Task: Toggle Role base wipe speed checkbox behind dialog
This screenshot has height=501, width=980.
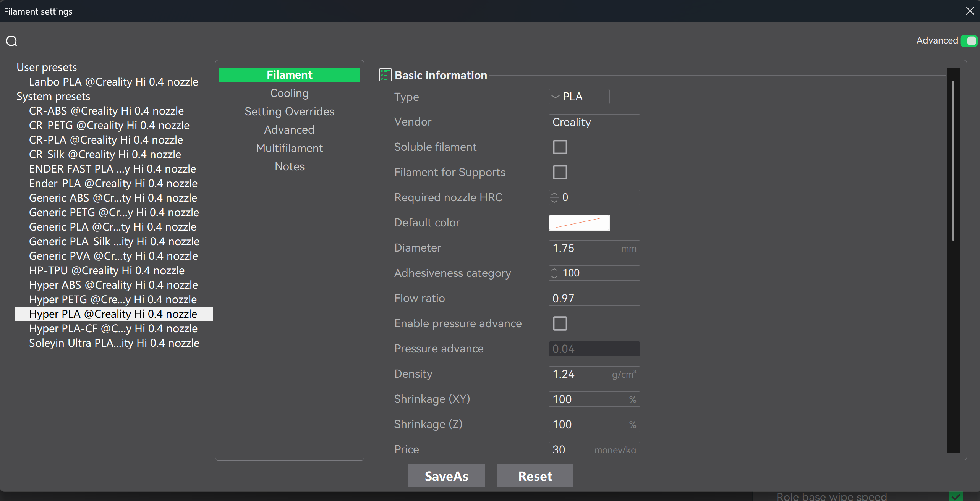Action: 956,496
